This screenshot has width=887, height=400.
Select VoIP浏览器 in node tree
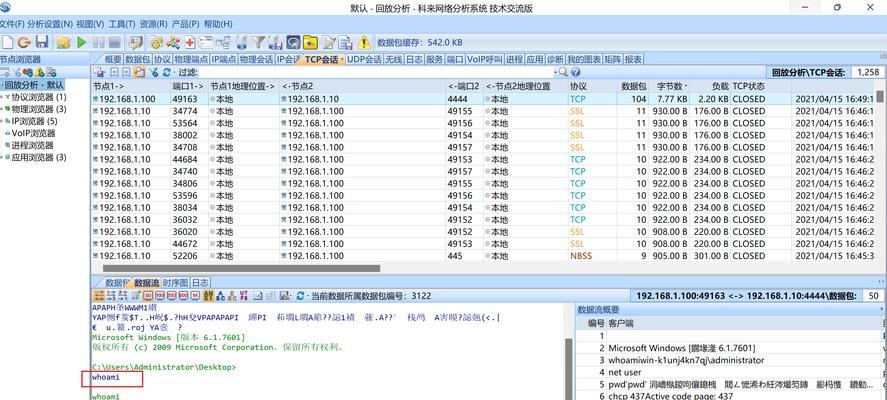33,133
